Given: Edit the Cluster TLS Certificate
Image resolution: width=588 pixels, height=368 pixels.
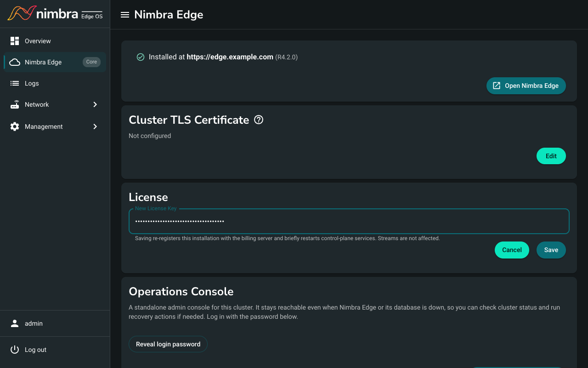Looking at the screenshot, I should pos(551,156).
